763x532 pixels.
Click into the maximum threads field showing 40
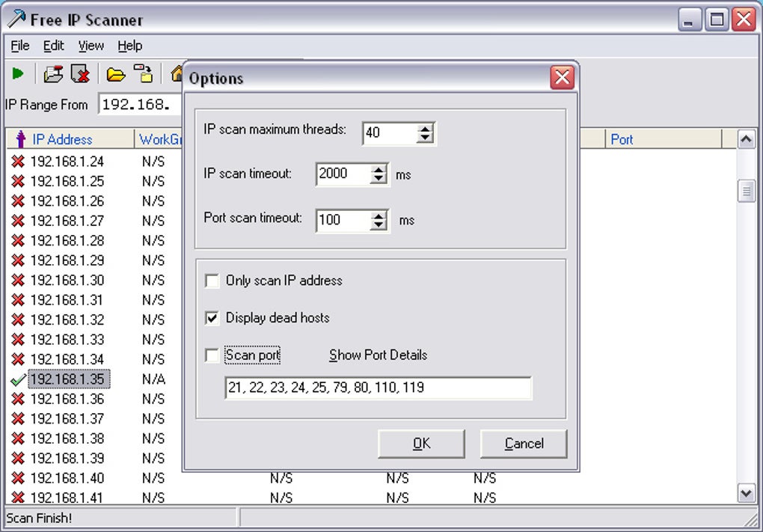[390, 133]
